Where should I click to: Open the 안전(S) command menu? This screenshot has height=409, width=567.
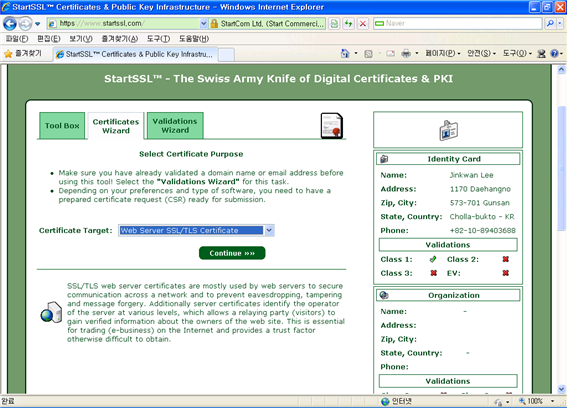[x=481, y=54]
